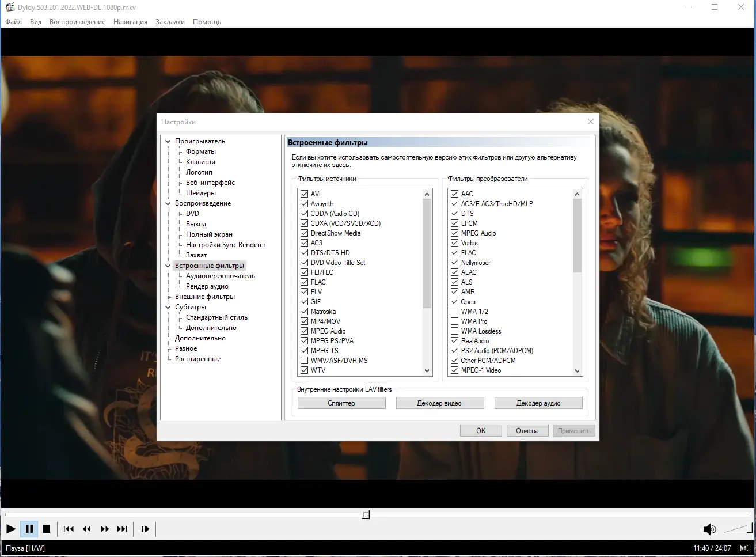Click the Stop playback button
The height and width of the screenshot is (557, 756).
tap(47, 529)
